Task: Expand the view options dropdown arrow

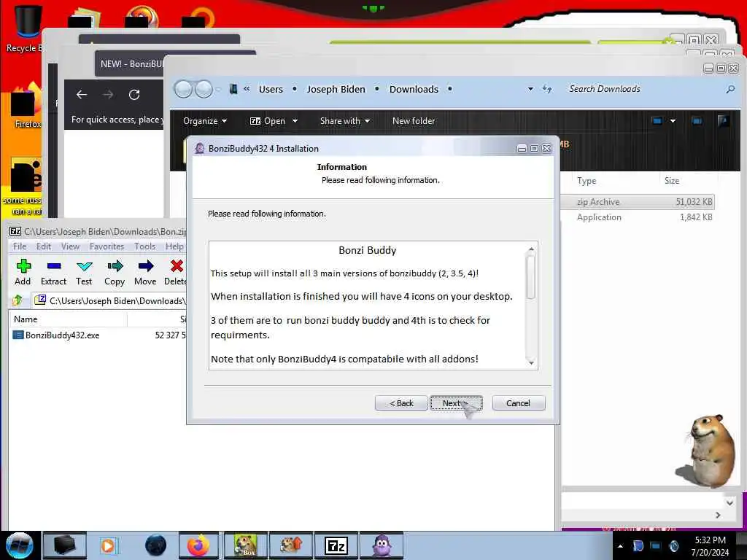Action: 673,121
